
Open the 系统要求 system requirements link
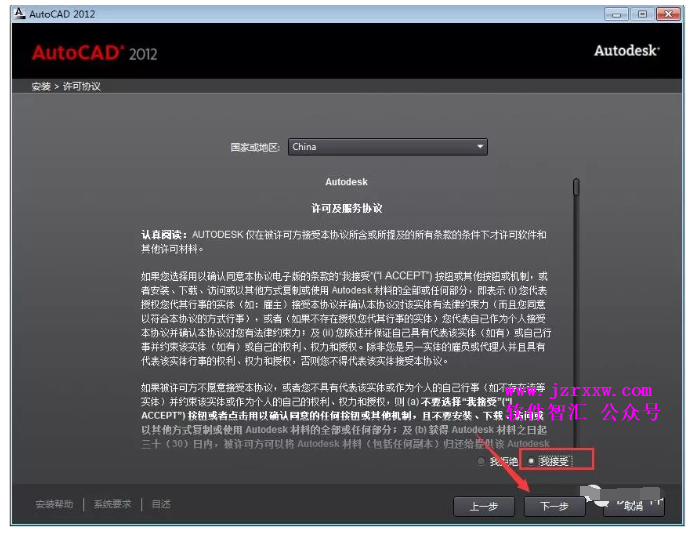coord(112,504)
